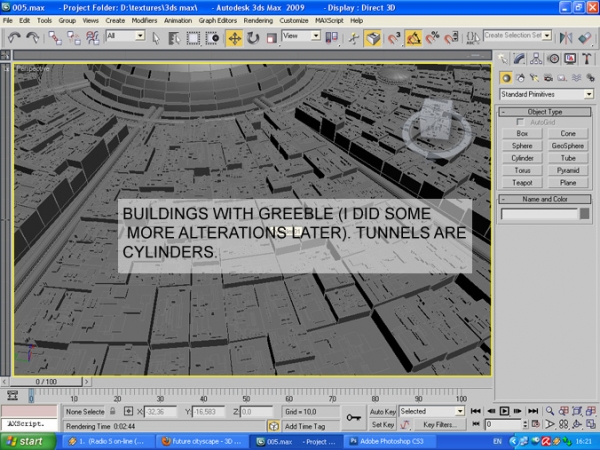Image resolution: width=600 pixels, height=450 pixels.
Task: Activate the Select Object arrow tool
Action: [x=156, y=38]
